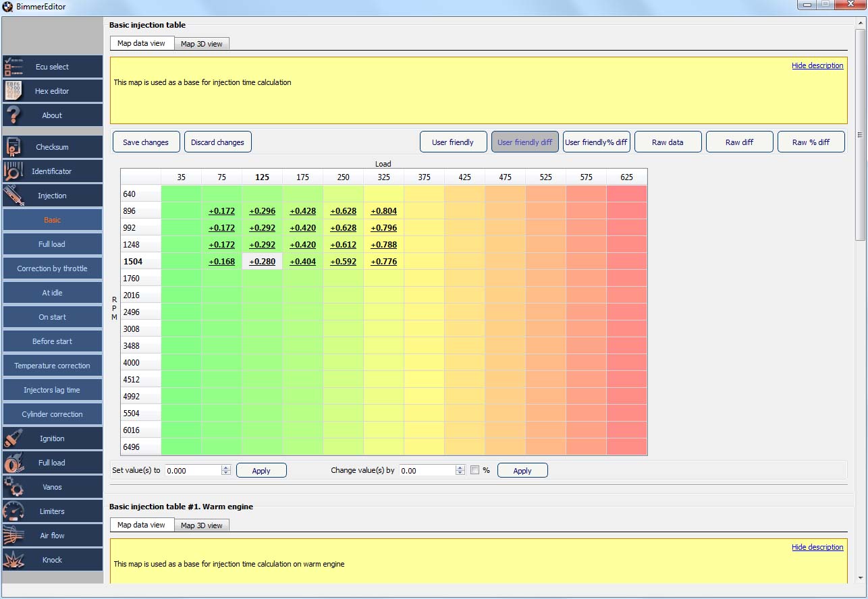Click the Hex editor icon
This screenshot has height=599, width=868.
click(13, 91)
